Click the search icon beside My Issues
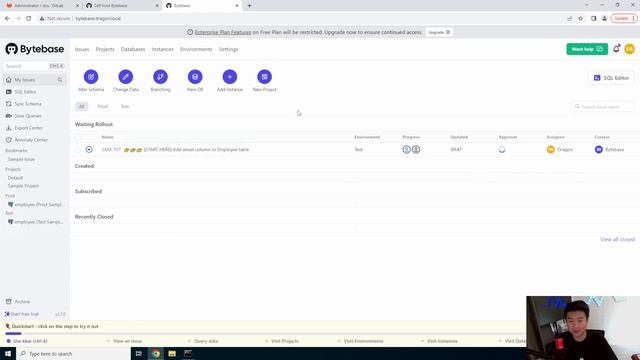Viewport: 640px width, 360px height. [x=60, y=80]
